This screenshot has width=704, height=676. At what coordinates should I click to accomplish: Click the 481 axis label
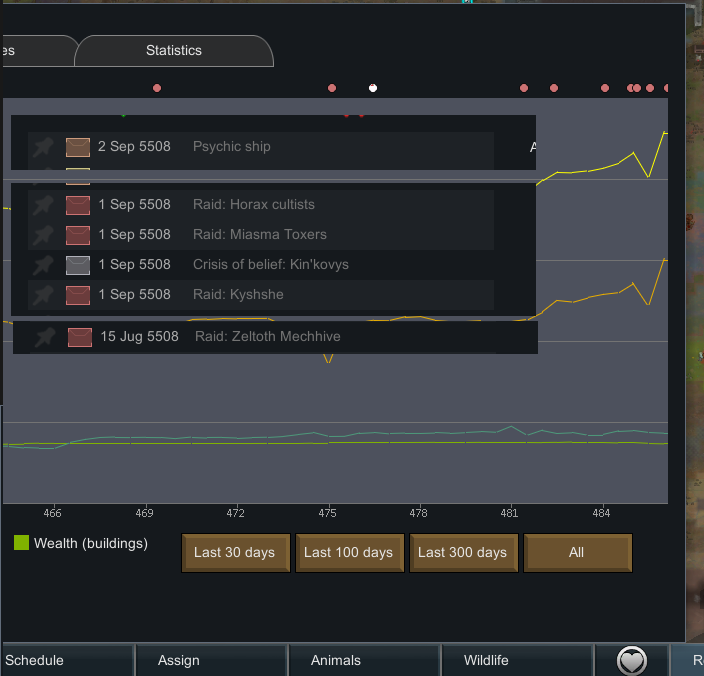[x=509, y=513]
